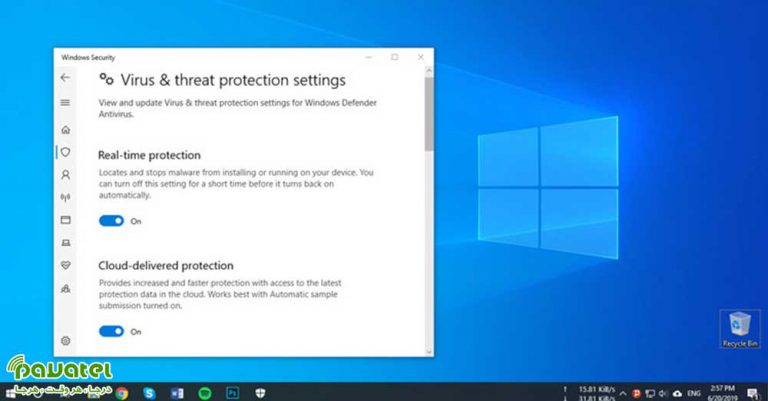Open the Home section in sidebar
The height and width of the screenshot is (401, 768).
(x=66, y=130)
